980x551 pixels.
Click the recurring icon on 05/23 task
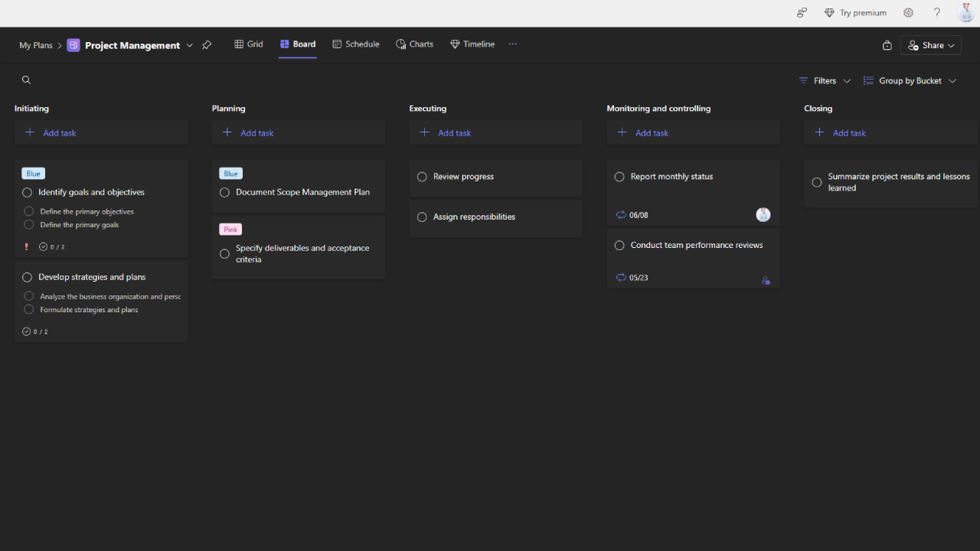pos(621,278)
